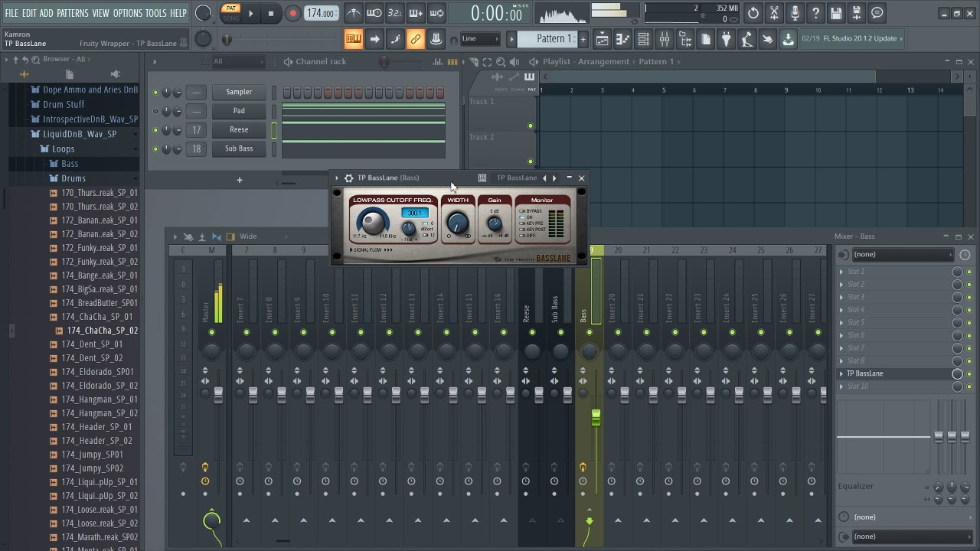Toggle the metronome
The height and width of the screenshot is (551, 980).
(354, 13)
